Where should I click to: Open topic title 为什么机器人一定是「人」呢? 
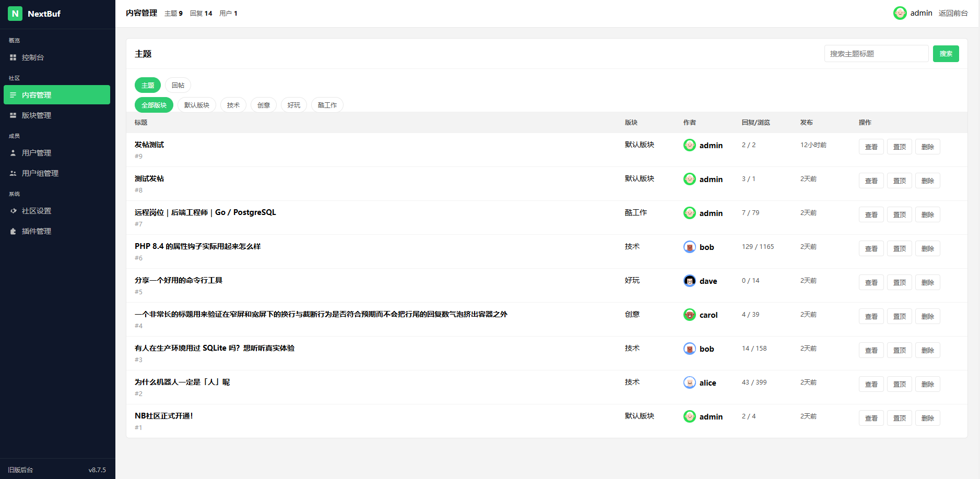(x=182, y=382)
